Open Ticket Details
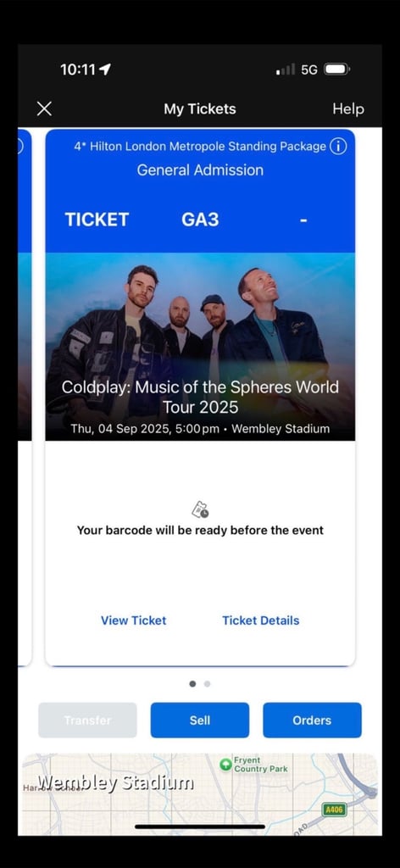400x868 pixels. (x=260, y=620)
